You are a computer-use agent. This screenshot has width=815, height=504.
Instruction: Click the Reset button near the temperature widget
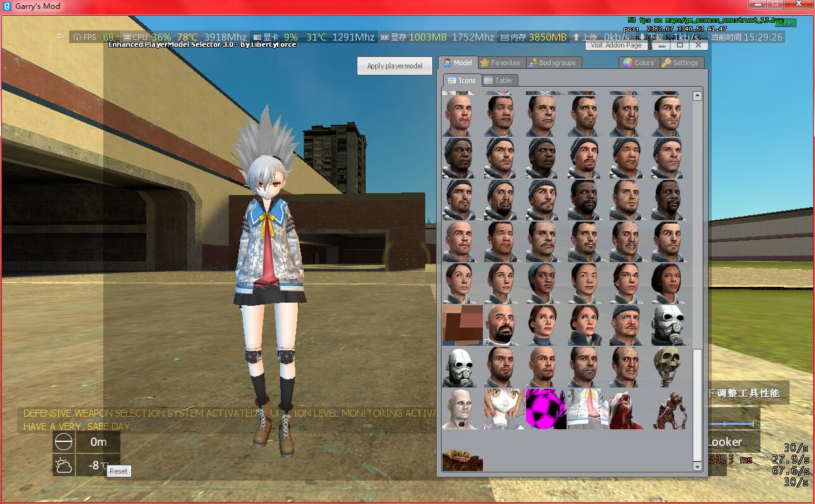[119, 471]
